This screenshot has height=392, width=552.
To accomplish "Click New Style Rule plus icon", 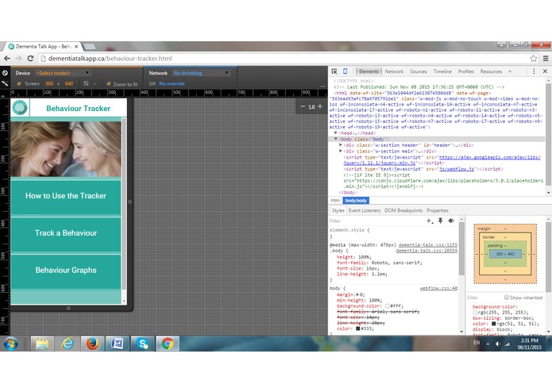I will click(430, 221).
